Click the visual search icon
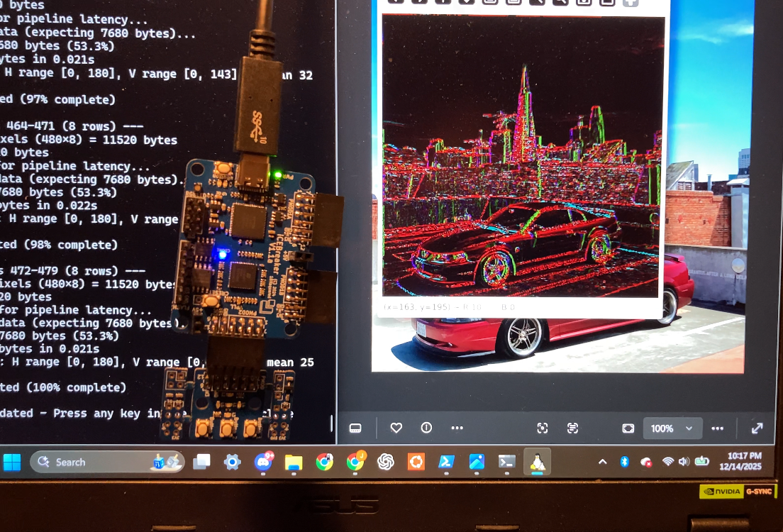The width and height of the screenshot is (783, 532). (543, 428)
